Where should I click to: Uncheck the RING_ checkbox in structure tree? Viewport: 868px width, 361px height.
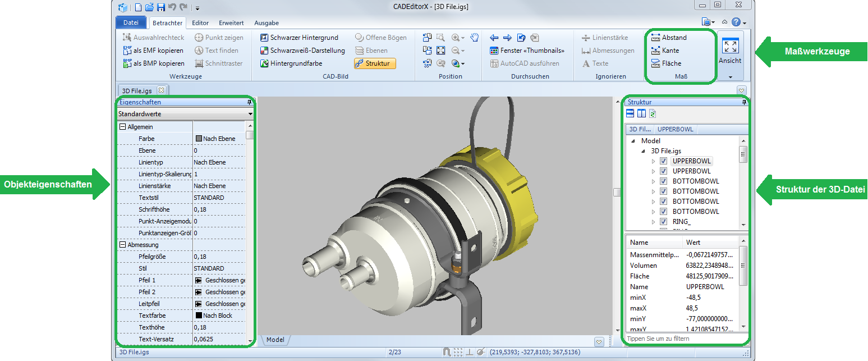click(x=663, y=222)
